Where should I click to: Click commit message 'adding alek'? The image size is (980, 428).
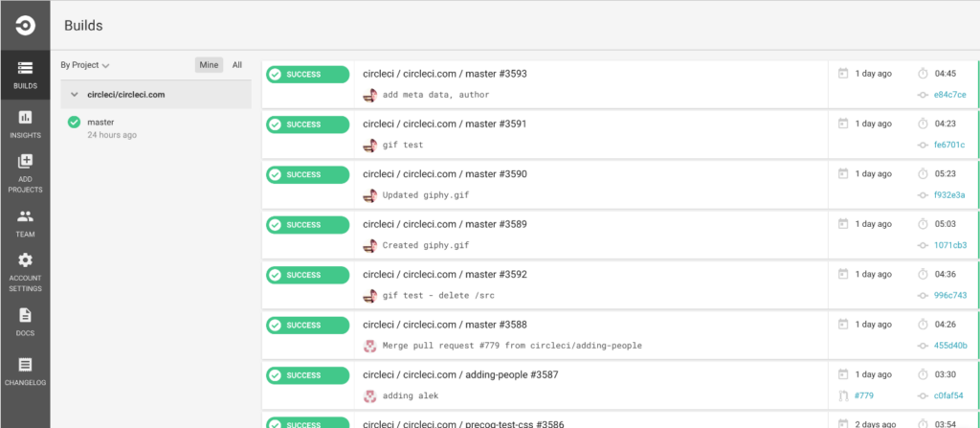pyautogui.click(x=411, y=395)
